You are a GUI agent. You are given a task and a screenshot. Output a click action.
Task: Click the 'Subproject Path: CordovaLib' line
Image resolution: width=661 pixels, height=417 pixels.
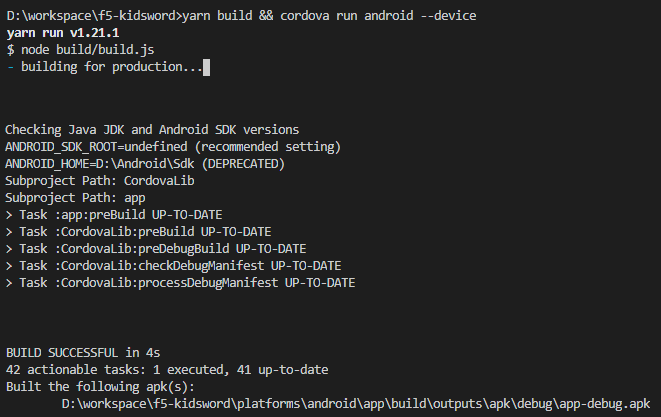(x=100, y=181)
